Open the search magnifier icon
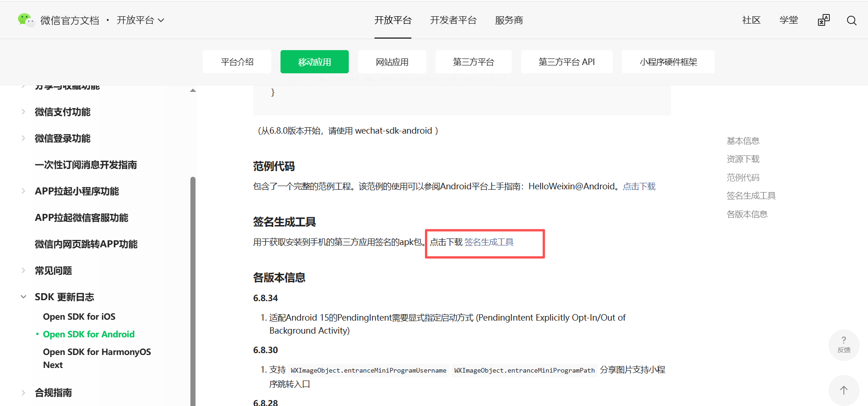Viewport: 868px width, 406px height. (851, 20)
